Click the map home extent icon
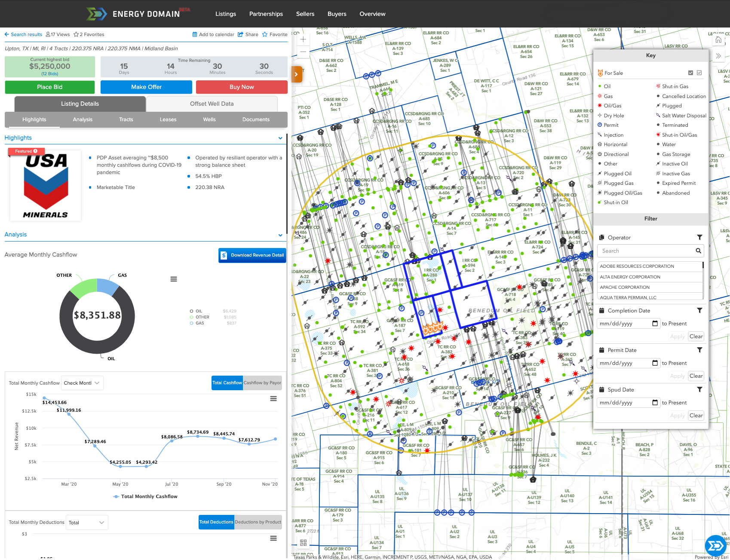 coord(718,40)
